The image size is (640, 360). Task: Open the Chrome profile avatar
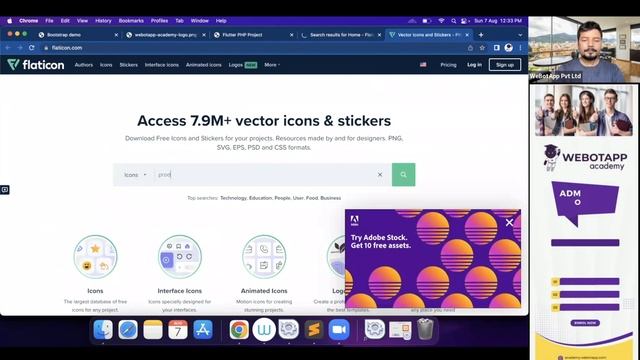click(x=509, y=48)
